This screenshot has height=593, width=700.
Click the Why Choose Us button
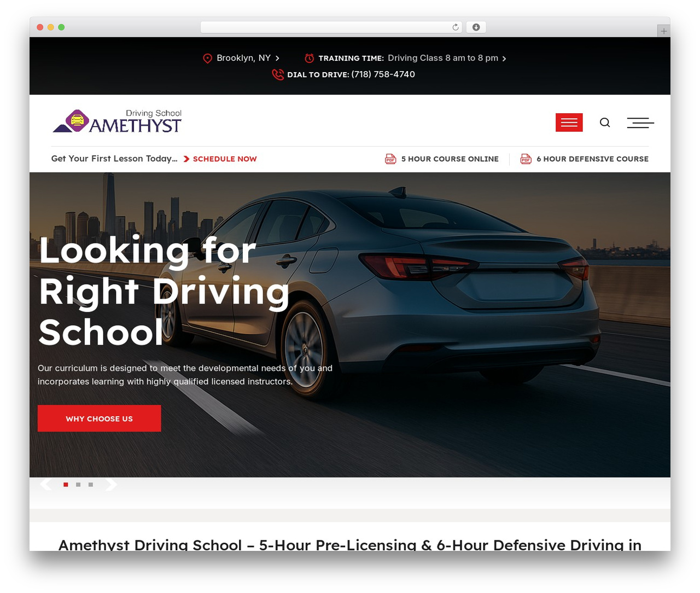(x=100, y=418)
